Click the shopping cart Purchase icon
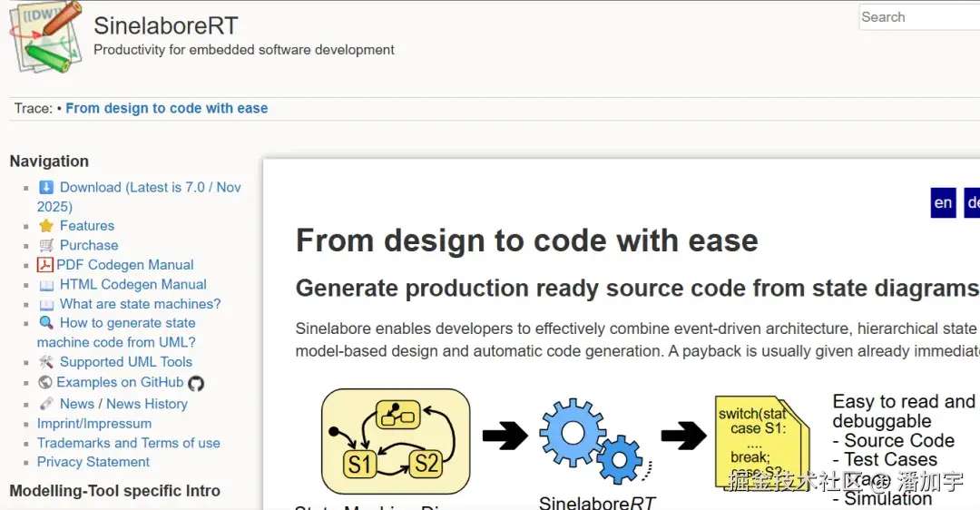Viewport: 980px width, 510px height. [45, 245]
